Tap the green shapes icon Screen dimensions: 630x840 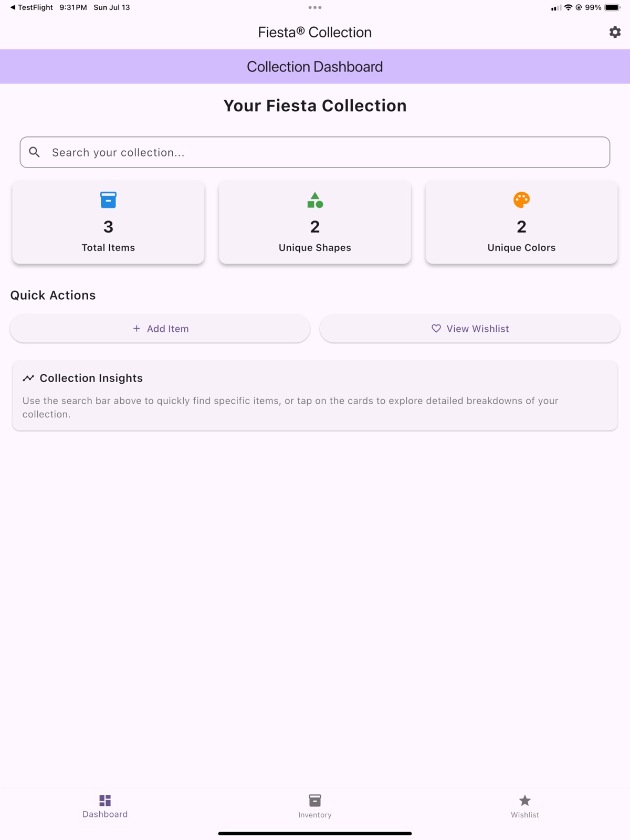pyautogui.click(x=315, y=200)
